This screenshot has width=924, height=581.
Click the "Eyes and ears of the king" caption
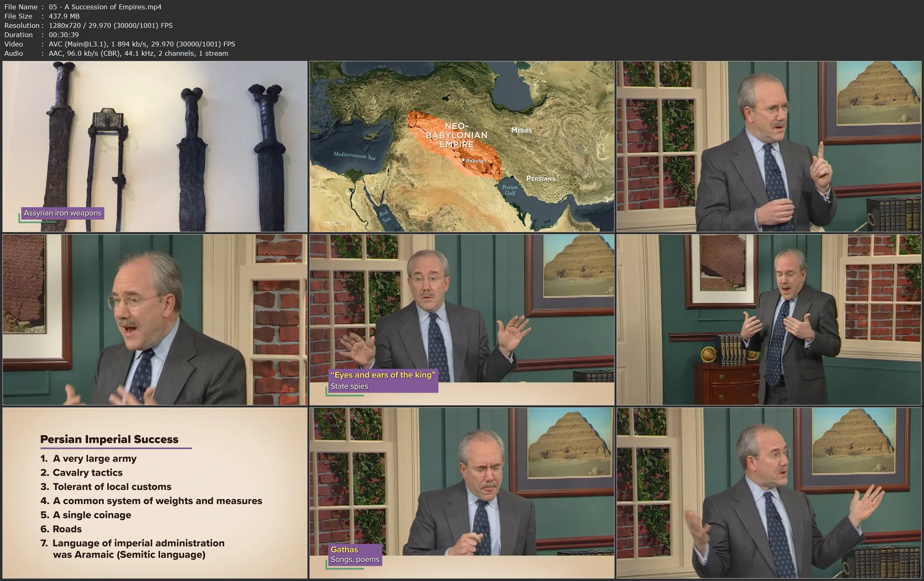coord(383,375)
